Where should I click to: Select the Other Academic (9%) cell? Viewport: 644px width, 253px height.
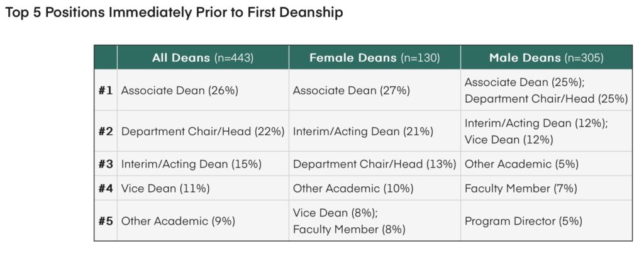[178, 221]
